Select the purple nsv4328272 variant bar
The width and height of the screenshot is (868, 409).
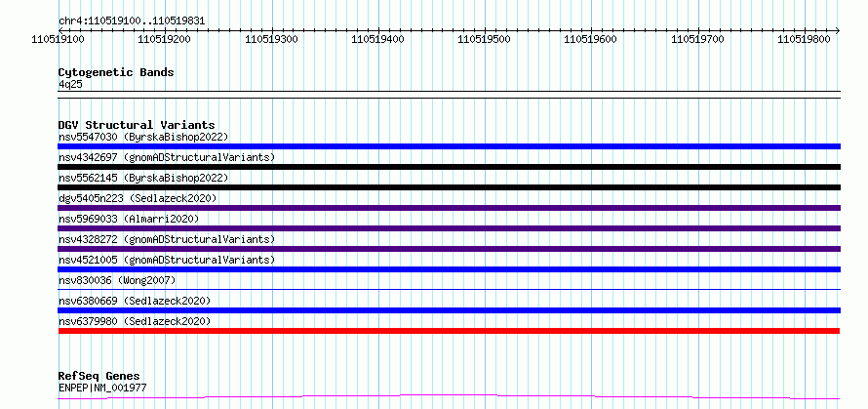(x=450, y=249)
